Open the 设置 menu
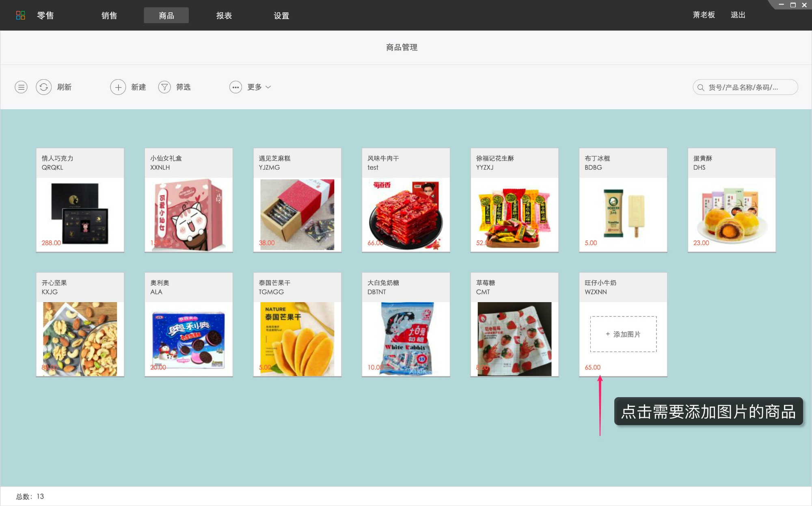 [x=281, y=15]
